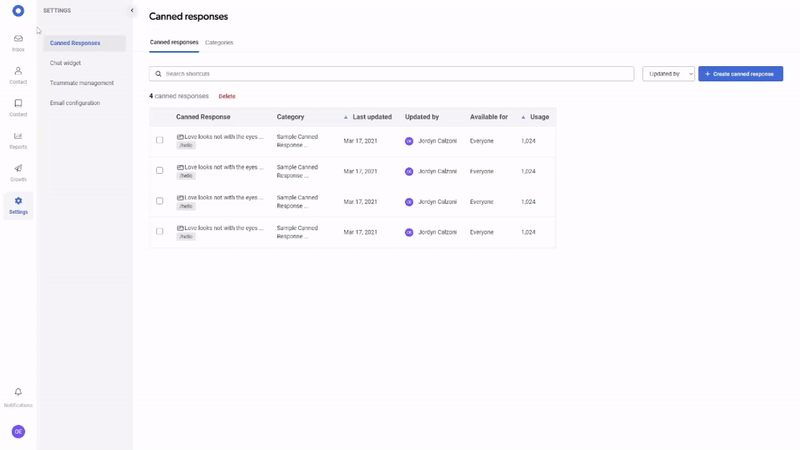
Task: Click the Category column header
Action: point(290,117)
